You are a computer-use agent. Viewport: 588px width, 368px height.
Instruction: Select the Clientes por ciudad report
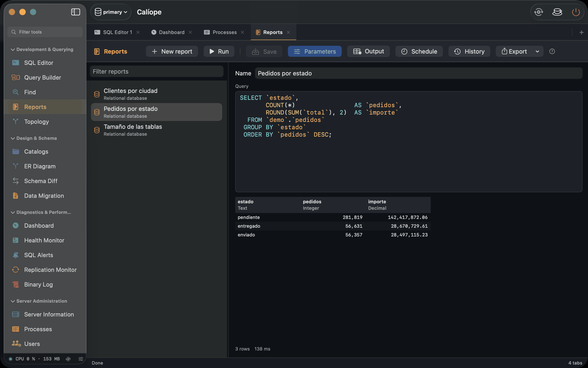tap(157, 94)
